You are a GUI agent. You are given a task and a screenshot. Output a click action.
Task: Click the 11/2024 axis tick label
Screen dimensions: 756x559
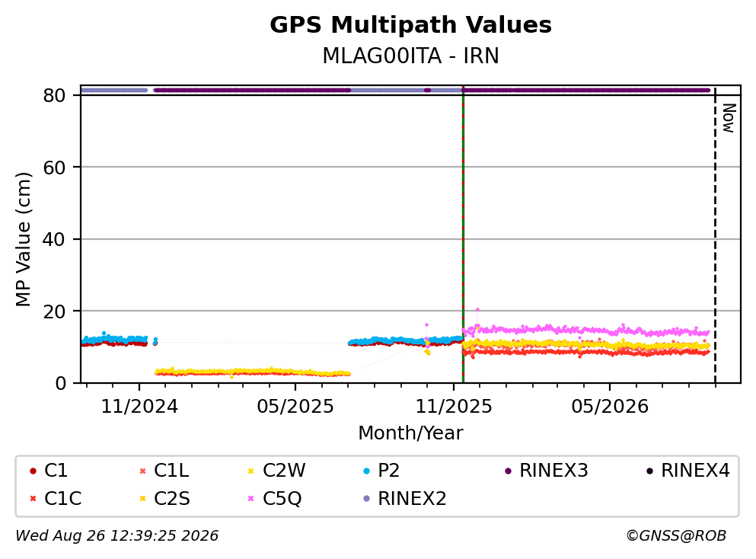[139, 407]
